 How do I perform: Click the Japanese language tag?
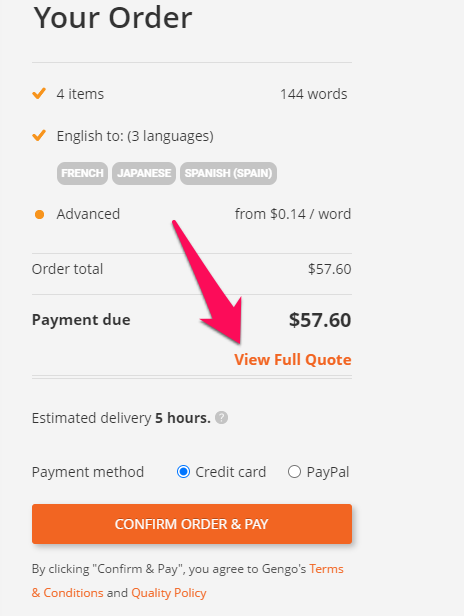click(x=144, y=173)
